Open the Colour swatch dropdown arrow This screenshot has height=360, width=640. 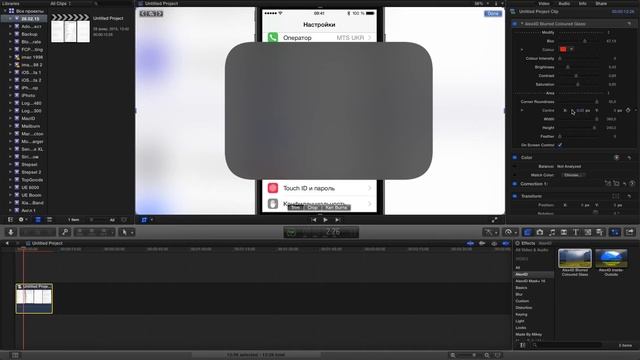(571, 49)
